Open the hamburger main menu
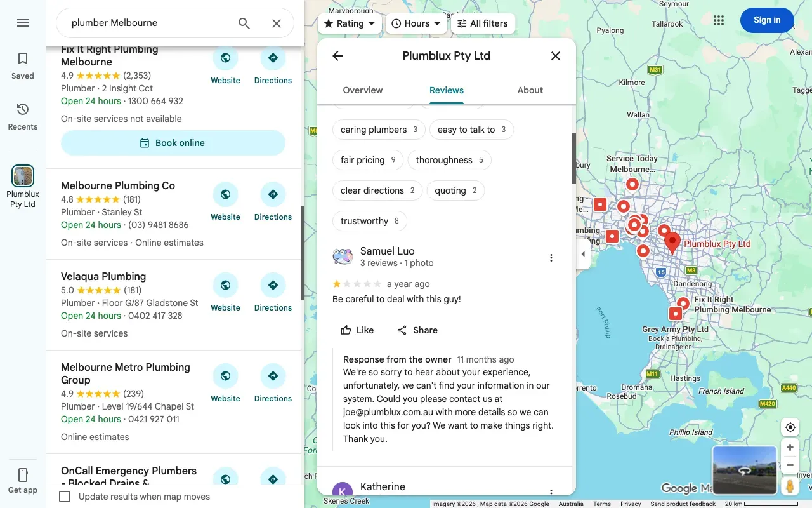This screenshot has width=812, height=508. (x=23, y=23)
